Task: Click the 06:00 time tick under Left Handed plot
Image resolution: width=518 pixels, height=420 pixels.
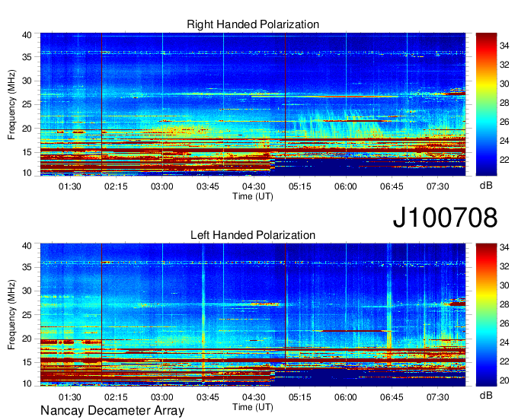Action: pyautogui.click(x=346, y=397)
